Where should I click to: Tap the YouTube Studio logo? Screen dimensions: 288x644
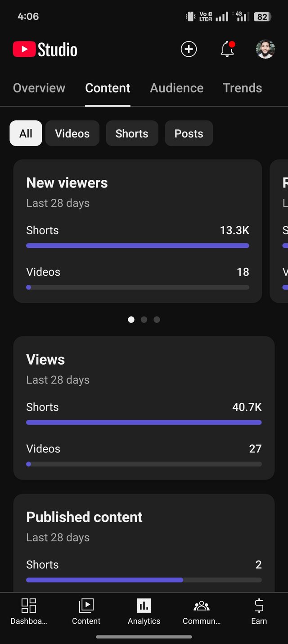45,49
